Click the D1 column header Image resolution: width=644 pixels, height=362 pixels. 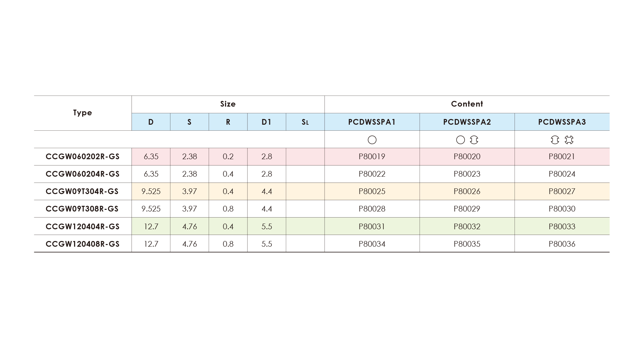(267, 122)
